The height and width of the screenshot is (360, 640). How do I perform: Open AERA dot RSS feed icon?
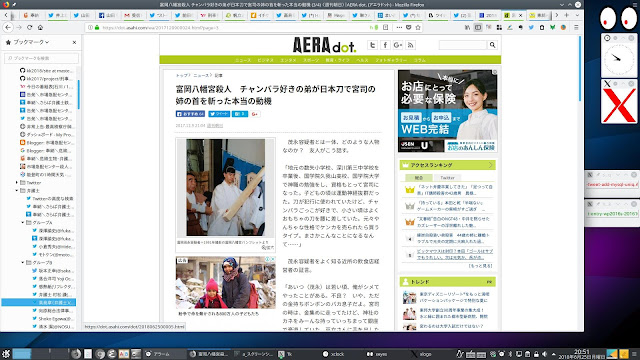pyautogui.click(x=411, y=45)
